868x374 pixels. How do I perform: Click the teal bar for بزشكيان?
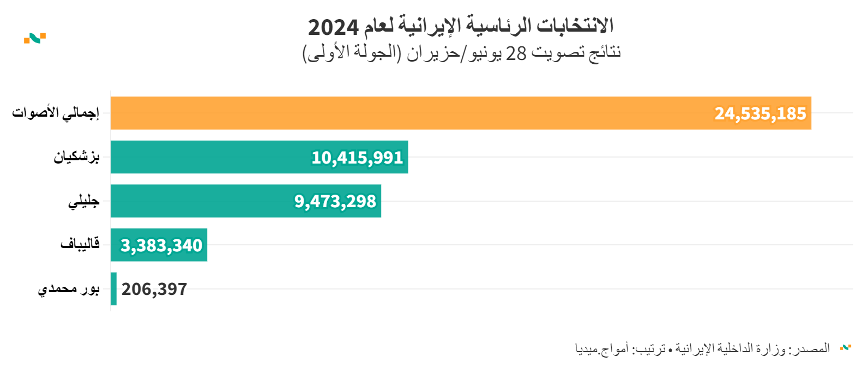coord(207,157)
